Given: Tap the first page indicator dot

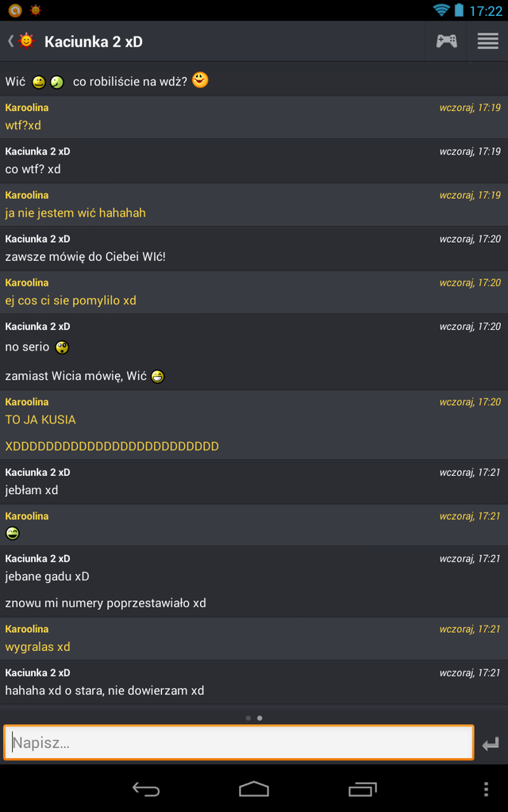Looking at the screenshot, I should tap(248, 718).
